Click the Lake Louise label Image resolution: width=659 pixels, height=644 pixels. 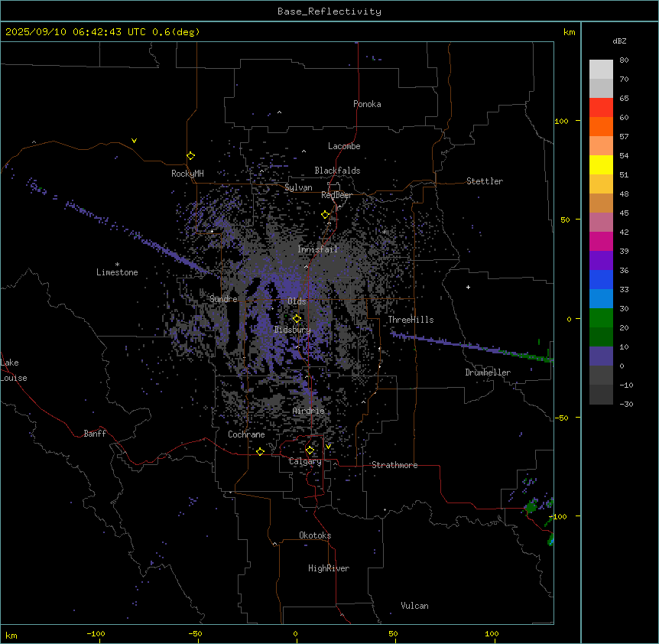click(x=14, y=370)
